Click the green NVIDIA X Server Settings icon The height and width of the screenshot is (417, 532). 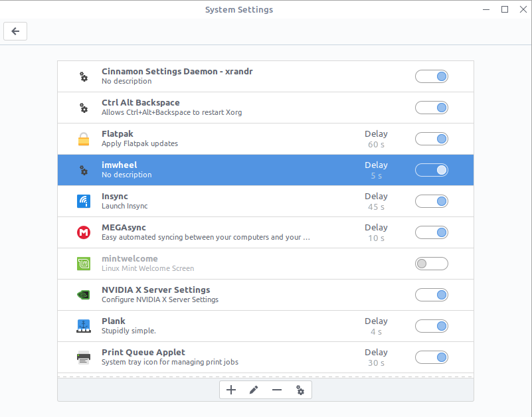coord(84,295)
